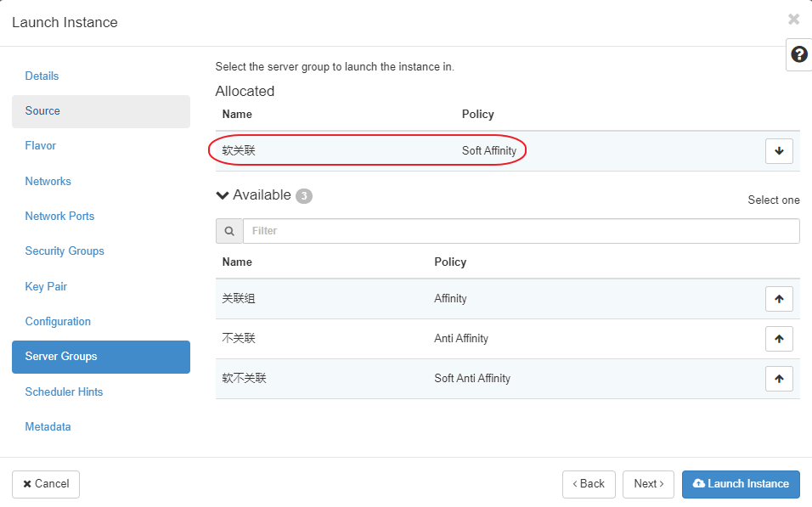
Task: Open the Details step
Action: point(42,76)
